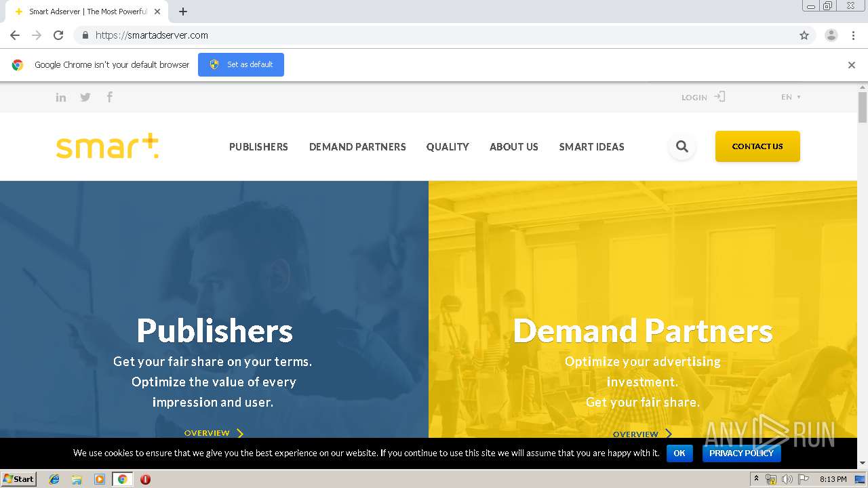This screenshot has height=488, width=868.
Task: Bookmark this page with the star icon
Action: coord(804,35)
